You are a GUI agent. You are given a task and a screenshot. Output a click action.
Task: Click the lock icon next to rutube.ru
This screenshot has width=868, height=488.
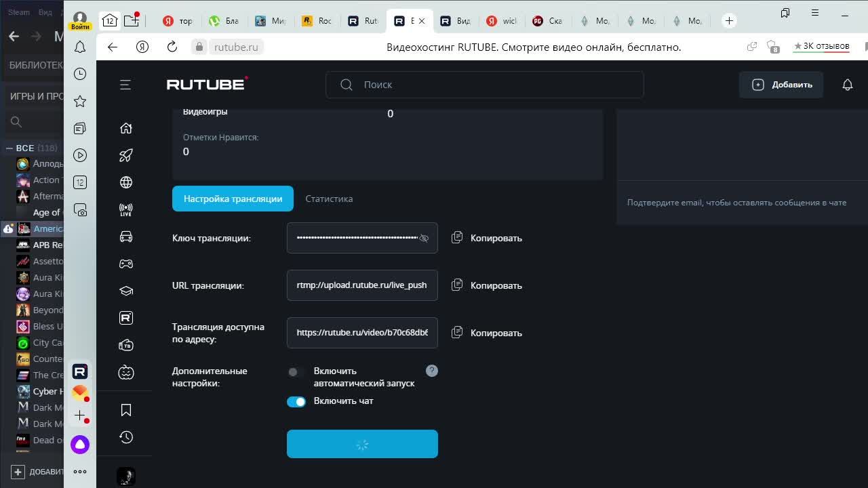(x=199, y=47)
